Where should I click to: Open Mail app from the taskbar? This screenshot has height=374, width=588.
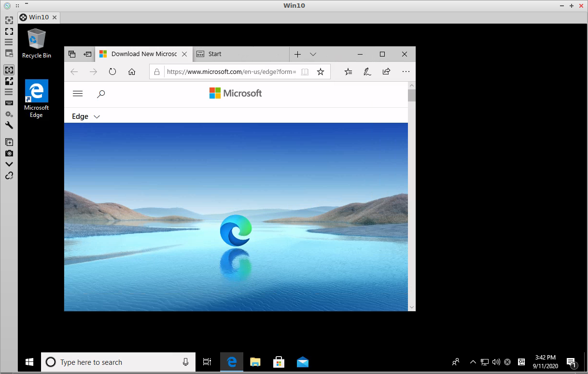coord(303,362)
